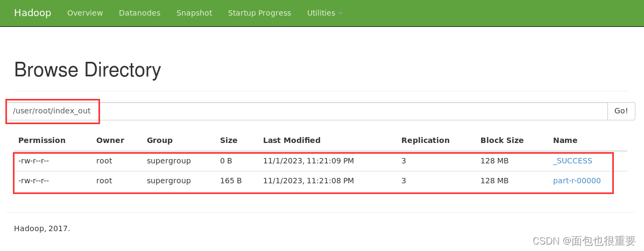Image resolution: width=644 pixels, height=251 pixels.
Task: Switch to the Snapshot page
Action: click(x=194, y=13)
